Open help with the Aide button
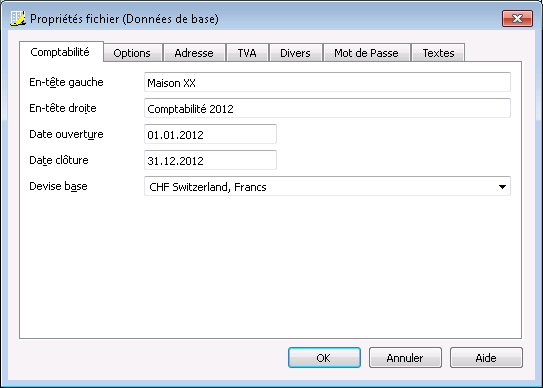This screenshot has width=543, height=388. (x=486, y=358)
